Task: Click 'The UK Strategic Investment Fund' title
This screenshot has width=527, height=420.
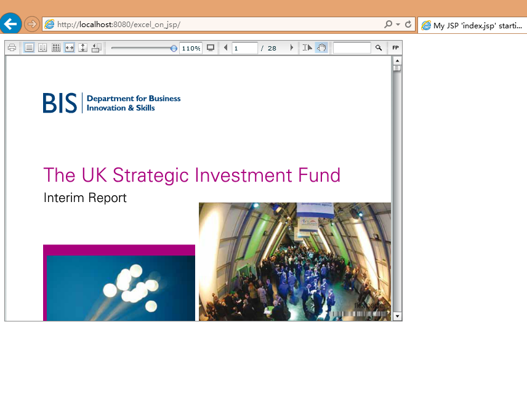Action: (x=192, y=175)
